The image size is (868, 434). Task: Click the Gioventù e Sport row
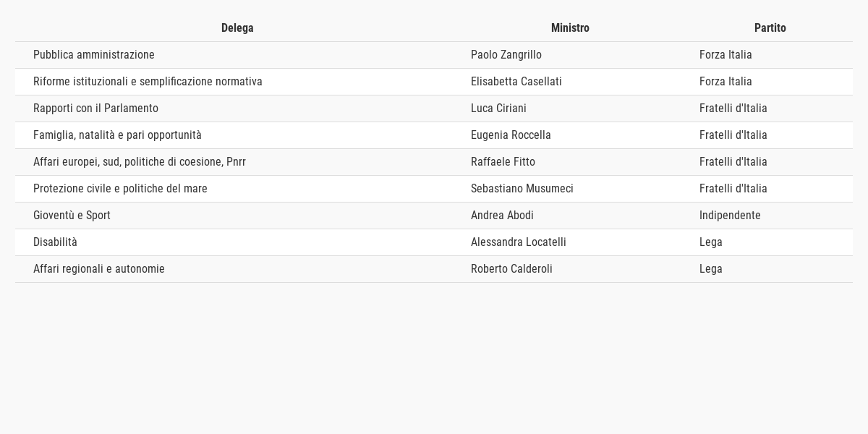pos(434,216)
